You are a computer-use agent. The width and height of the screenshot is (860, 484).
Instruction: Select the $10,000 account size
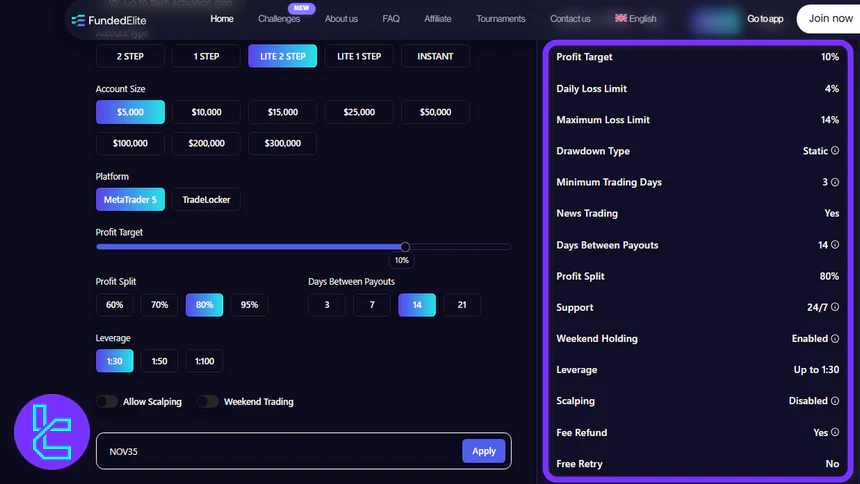(x=206, y=113)
